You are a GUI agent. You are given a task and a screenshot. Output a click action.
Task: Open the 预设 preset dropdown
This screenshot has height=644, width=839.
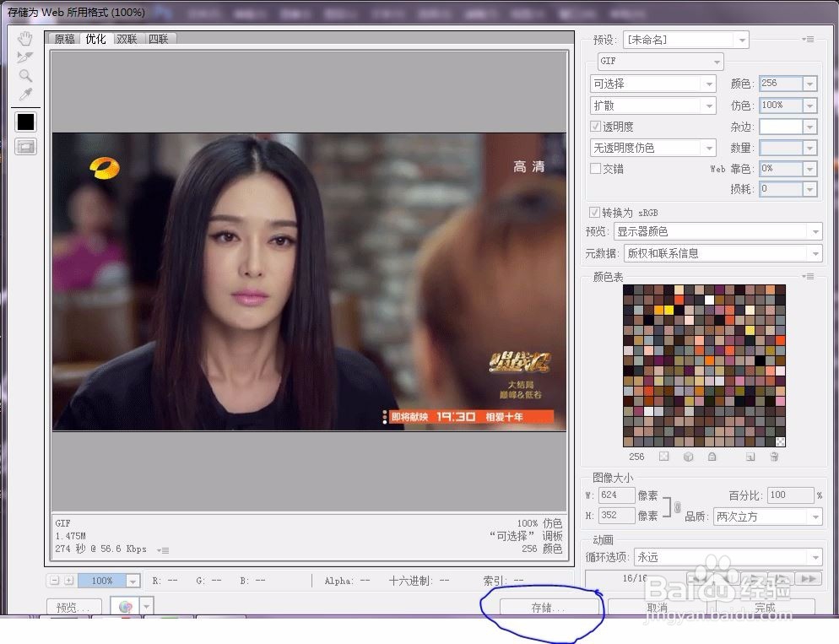685,40
